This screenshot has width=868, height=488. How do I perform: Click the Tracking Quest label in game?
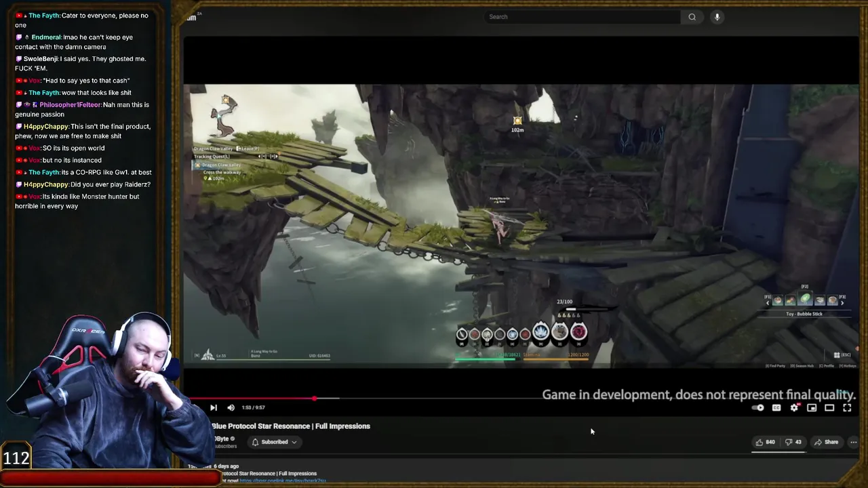point(211,157)
